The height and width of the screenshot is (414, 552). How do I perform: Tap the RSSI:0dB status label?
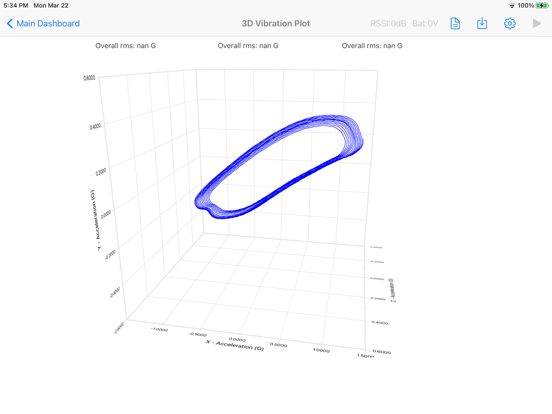tap(388, 24)
